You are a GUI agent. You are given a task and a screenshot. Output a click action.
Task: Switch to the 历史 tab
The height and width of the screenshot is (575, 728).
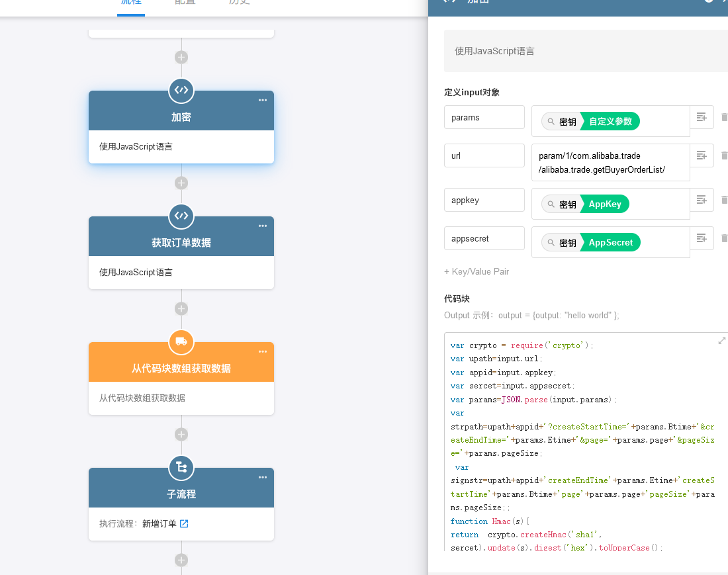239,2
